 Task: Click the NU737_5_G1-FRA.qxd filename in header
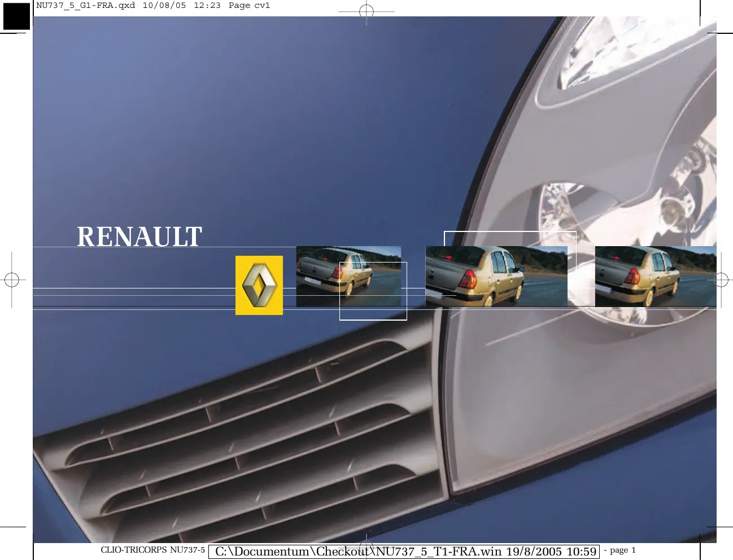click(x=86, y=6)
